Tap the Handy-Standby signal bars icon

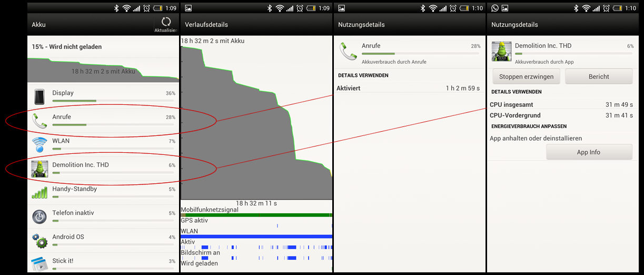39,192
